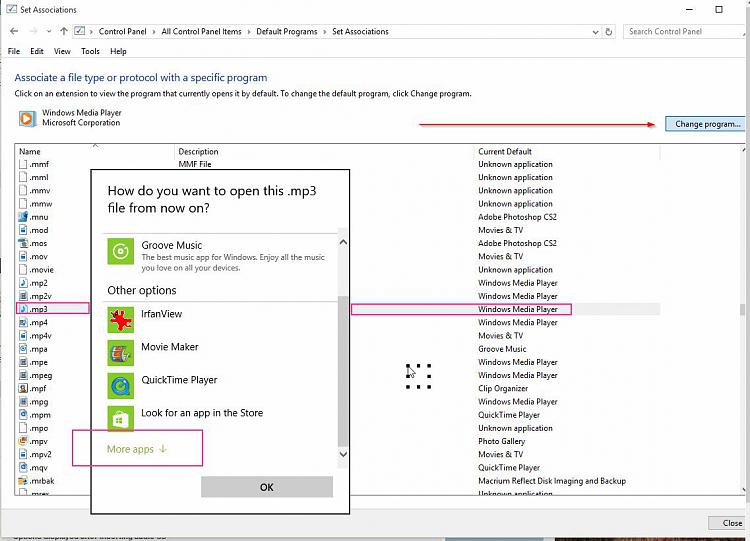Click the Store bag icon
The width and height of the screenshot is (750, 541).
coord(121,419)
